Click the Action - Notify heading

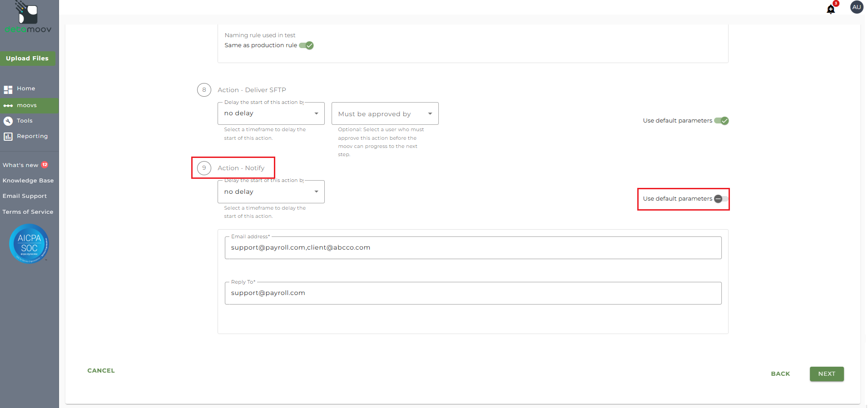tap(241, 168)
